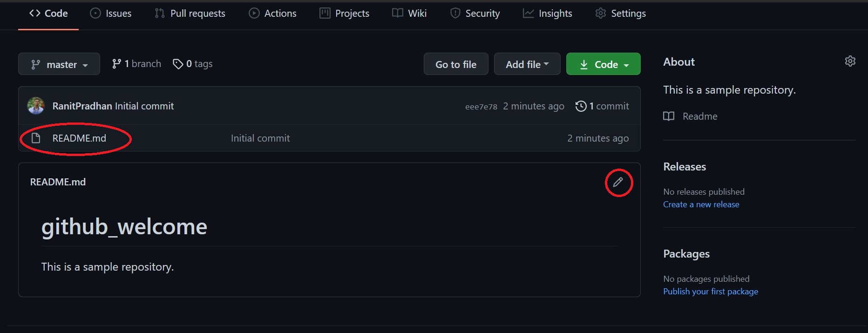Switch to the Actions tab
This screenshot has width=868, height=333.
[x=273, y=14]
